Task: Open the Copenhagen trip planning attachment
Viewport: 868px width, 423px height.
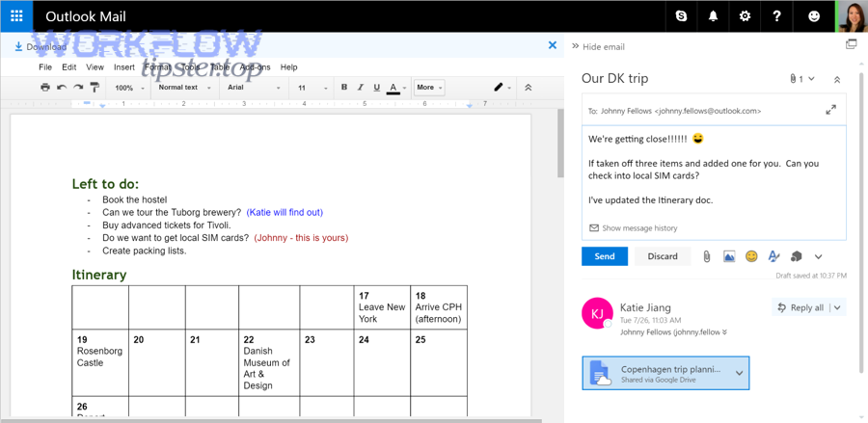Action: pos(657,373)
